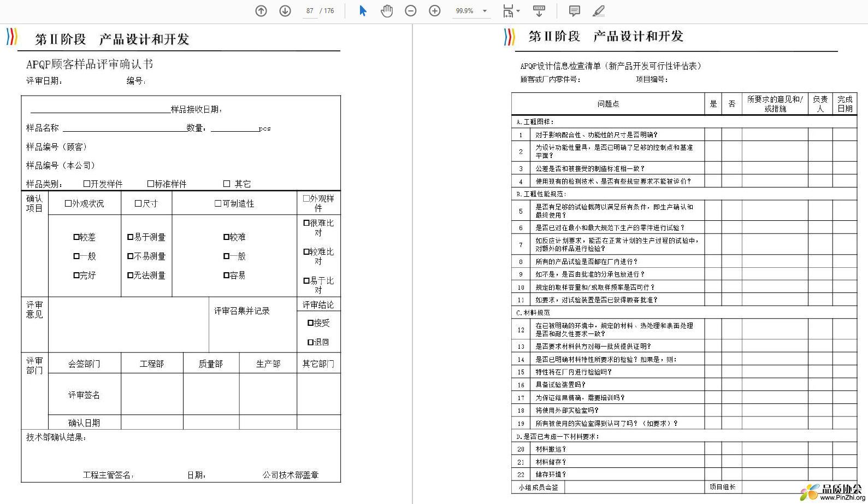The image size is (868, 504).
Task: Click the 99.9% zoom value field
Action: 465,11
